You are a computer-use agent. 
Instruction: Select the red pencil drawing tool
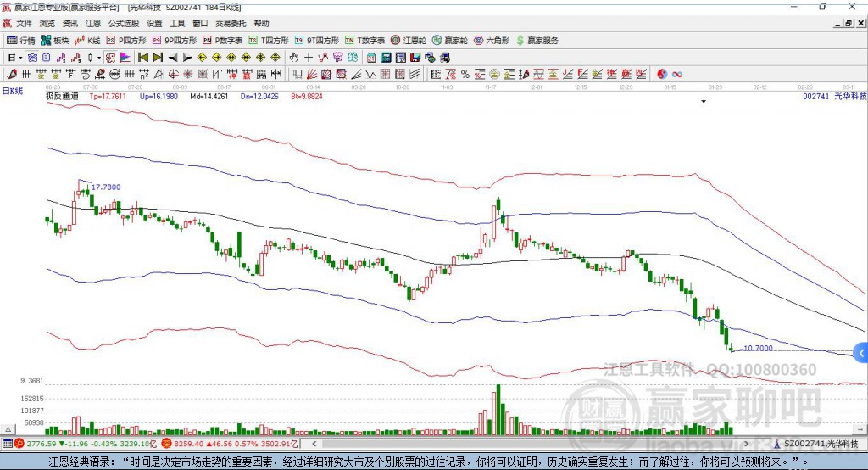click(12, 75)
